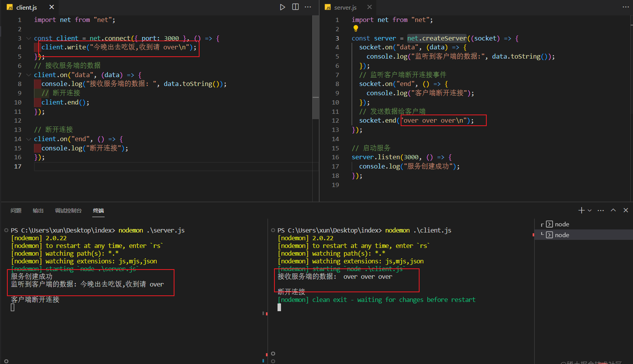Open the new terminal launch profile dropdown

tap(589, 210)
